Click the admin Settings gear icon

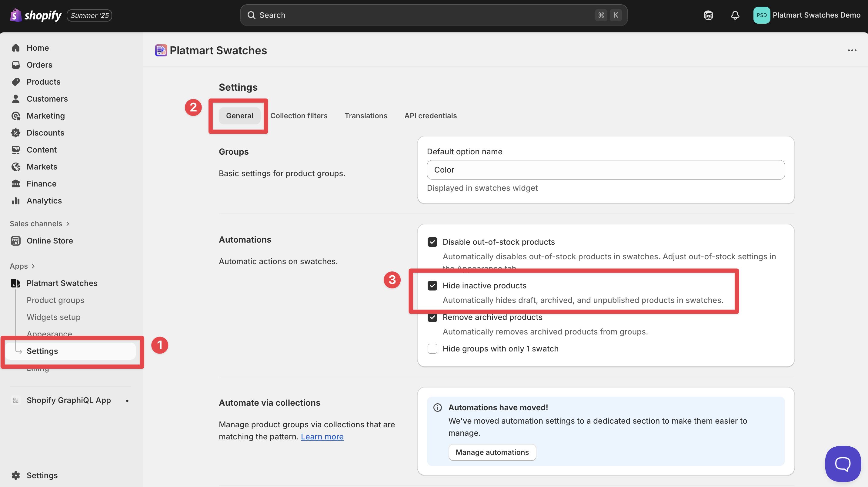point(15,475)
